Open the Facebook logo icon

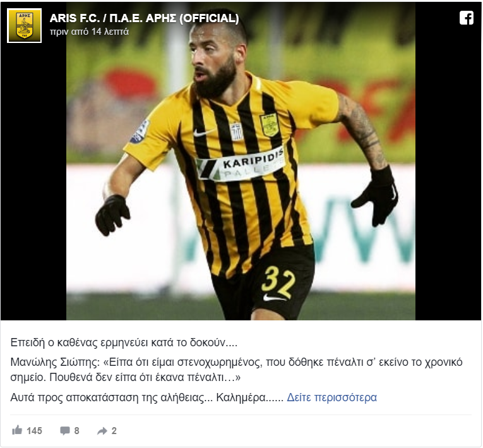coord(467,18)
